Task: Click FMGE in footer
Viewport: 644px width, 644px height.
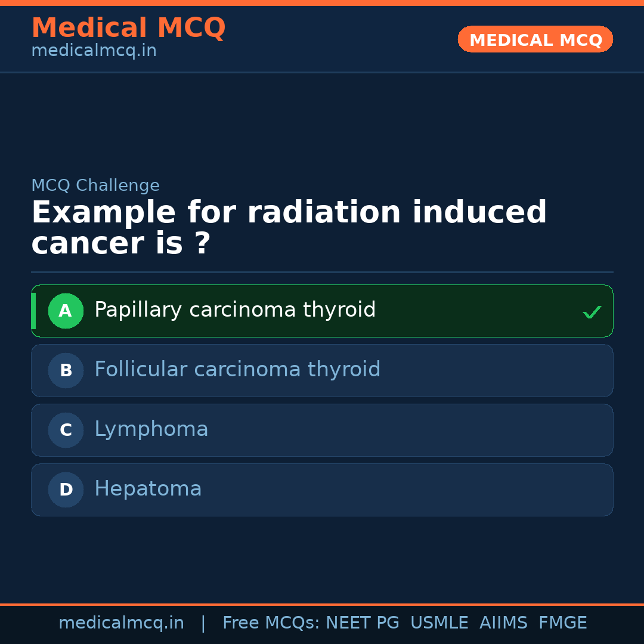Action: tap(563, 623)
